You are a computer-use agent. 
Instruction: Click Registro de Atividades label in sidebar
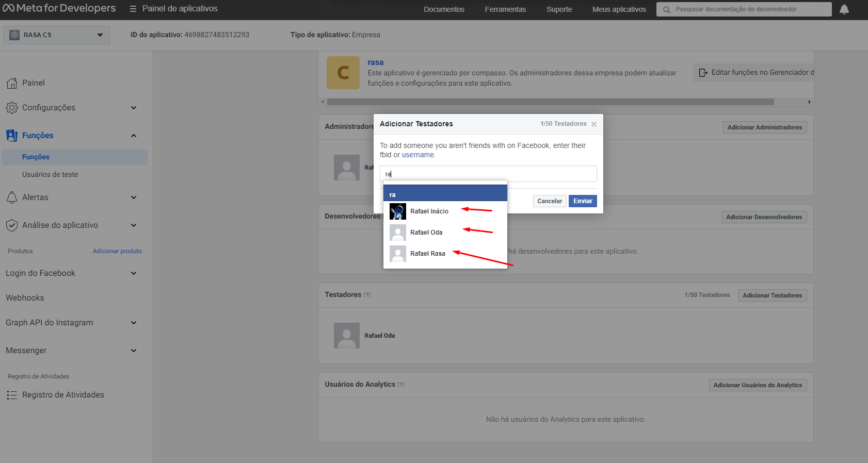coord(63,395)
